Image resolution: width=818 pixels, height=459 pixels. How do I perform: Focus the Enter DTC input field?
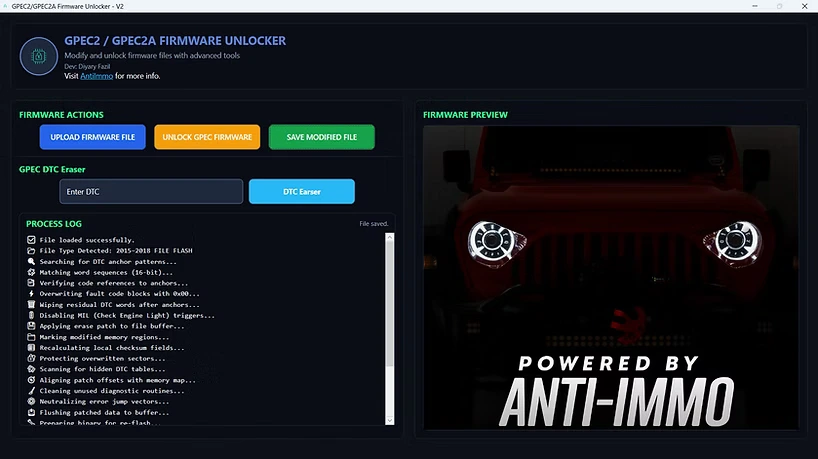[x=151, y=191]
